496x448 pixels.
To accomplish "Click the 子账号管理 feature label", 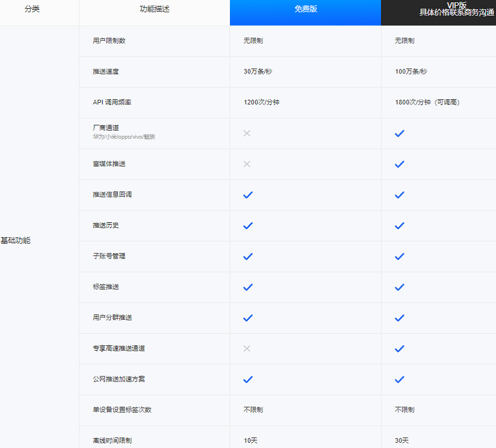I will point(109,256).
